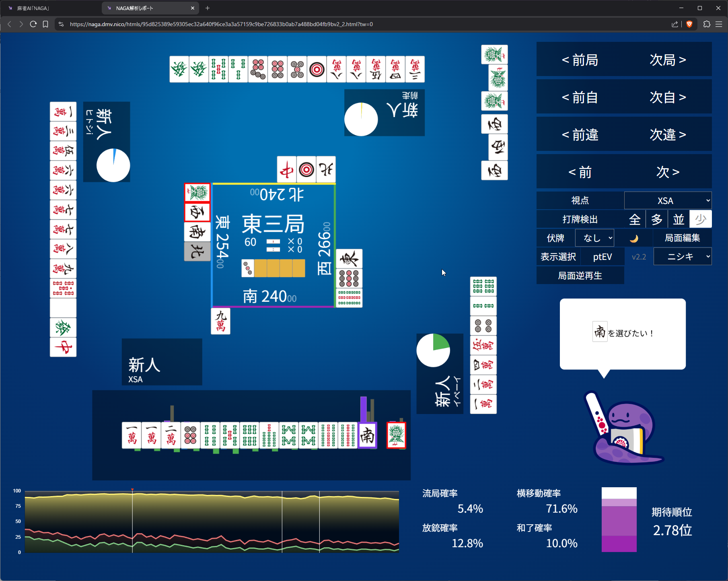This screenshot has height=581, width=728.
Task: Reload the page with refresh icon
Action: [x=33, y=24]
